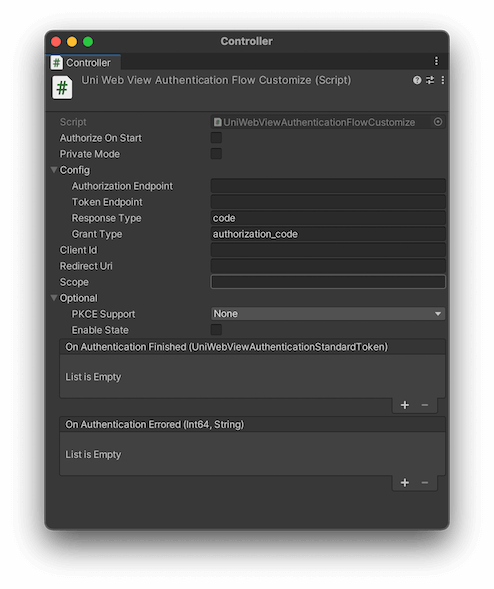
Task: Add listener to On Authentication Finished
Action: pos(405,405)
